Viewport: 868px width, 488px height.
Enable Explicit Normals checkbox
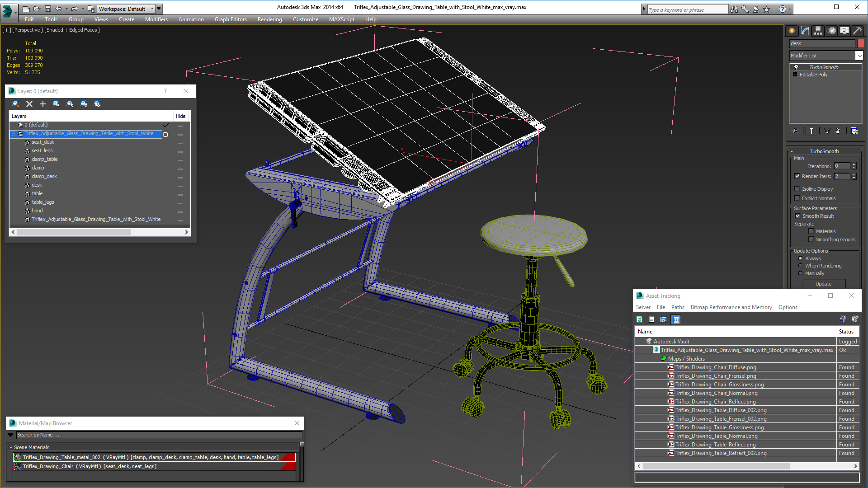pos(797,198)
